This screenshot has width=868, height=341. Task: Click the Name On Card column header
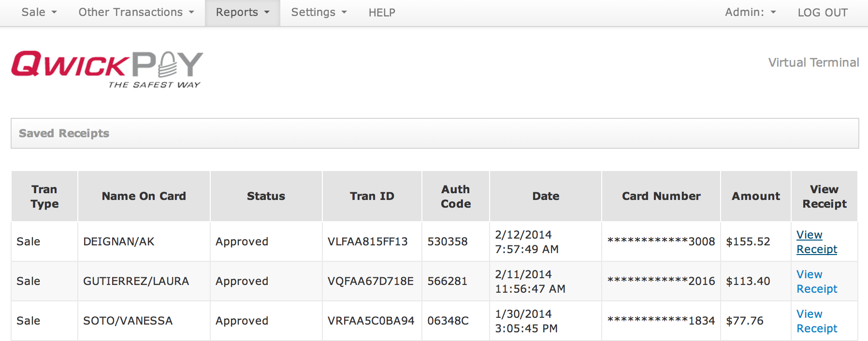pos(144,196)
